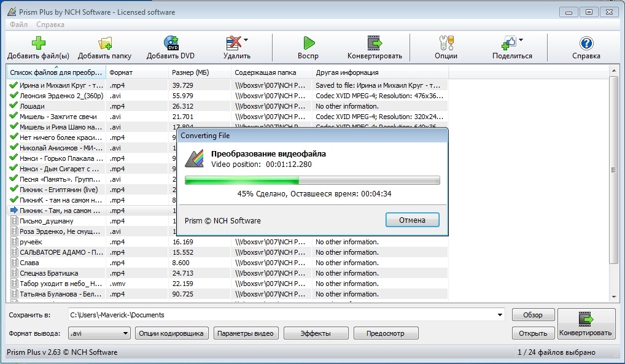
Task: Open the dropdown arrow next to Удалить
Action: point(246,40)
